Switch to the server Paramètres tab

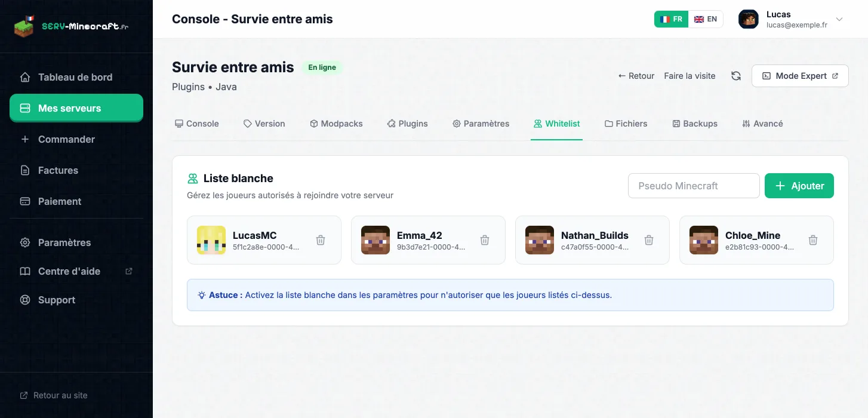point(481,124)
